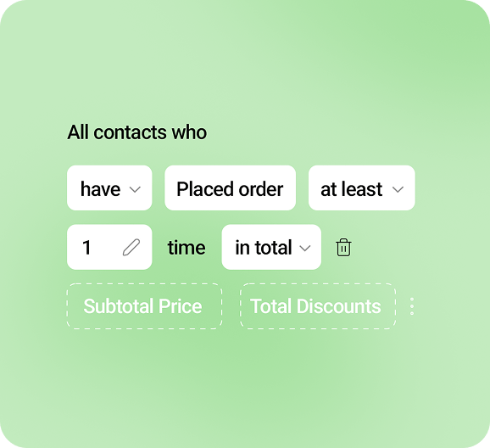Expand the 'have' condition dropdown
The height and width of the screenshot is (448, 490).
click(x=109, y=188)
